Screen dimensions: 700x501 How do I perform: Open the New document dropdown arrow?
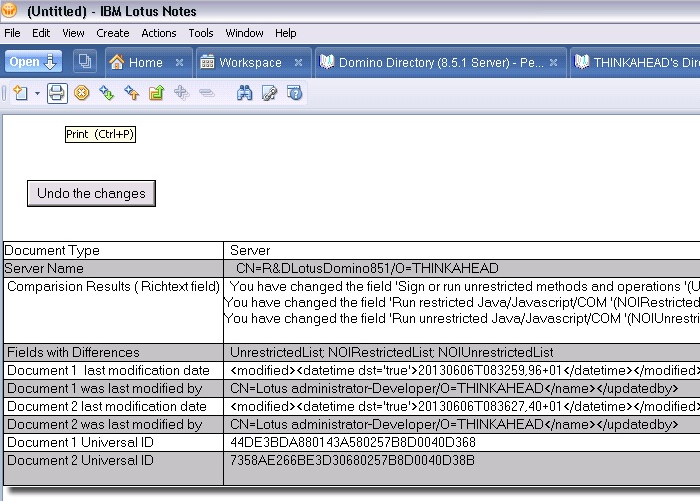[x=37, y=93]
